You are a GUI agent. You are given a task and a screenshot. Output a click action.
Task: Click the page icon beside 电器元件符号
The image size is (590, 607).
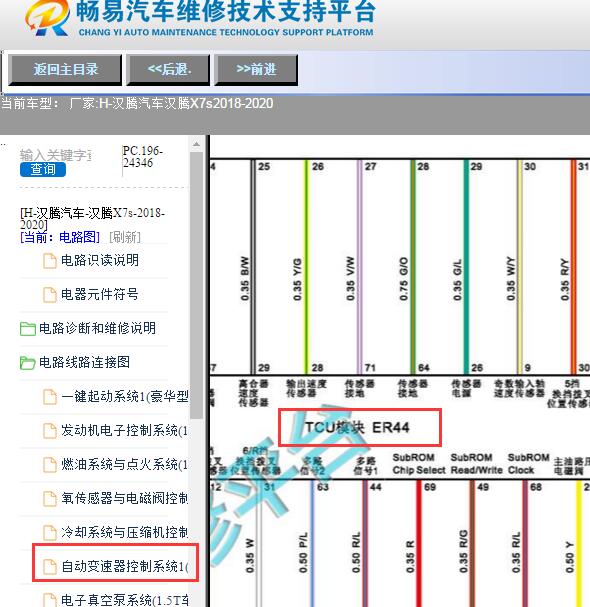50,295
